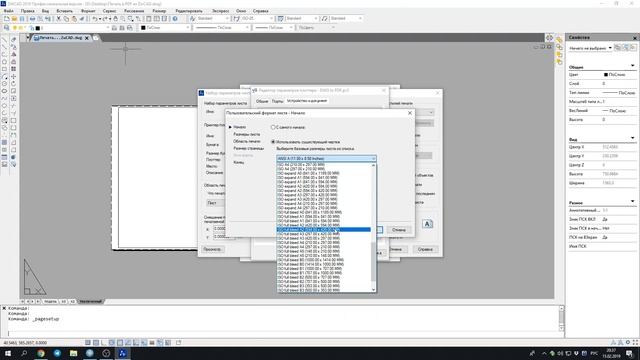
Task: Close the custom sheet format wizard dialog
Action: click(410, 113)
